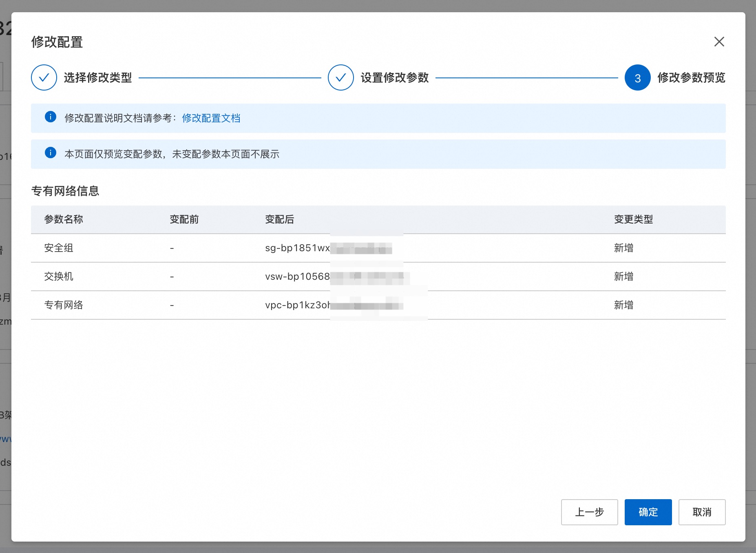Click the 选择修改类型 step checkmark icon
This screenshot has width=756, height=553.
[44, 77]
